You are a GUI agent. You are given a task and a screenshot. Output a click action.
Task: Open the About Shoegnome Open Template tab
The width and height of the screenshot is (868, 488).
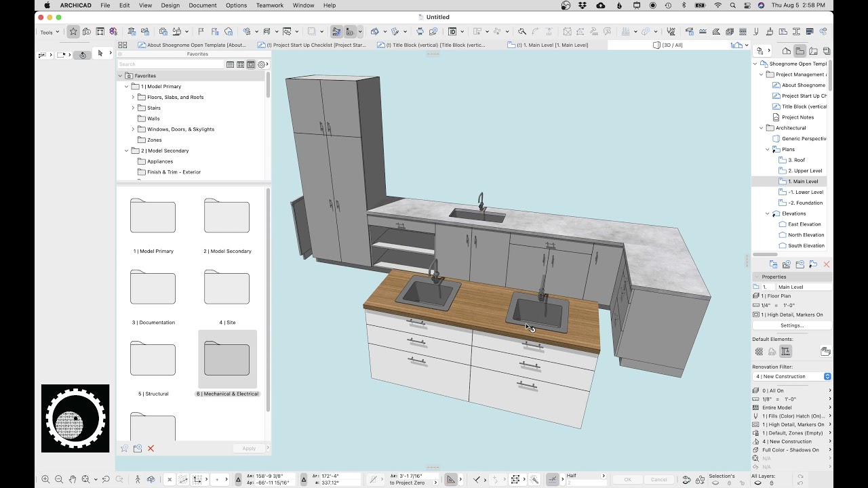click(x=192, y=45)
